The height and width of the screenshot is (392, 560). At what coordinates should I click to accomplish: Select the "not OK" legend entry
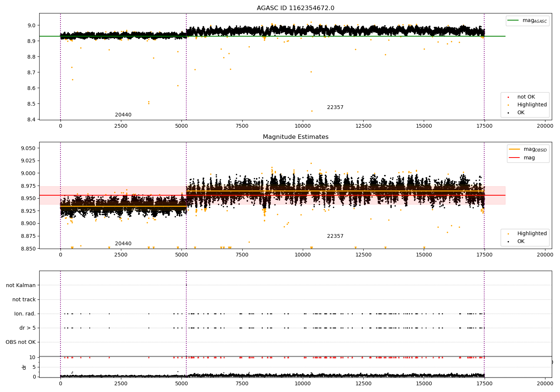tap(526, 97)
